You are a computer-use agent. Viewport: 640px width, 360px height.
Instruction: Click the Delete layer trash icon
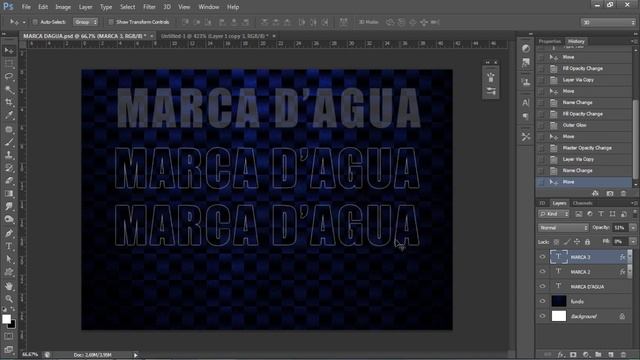[623, 355]
